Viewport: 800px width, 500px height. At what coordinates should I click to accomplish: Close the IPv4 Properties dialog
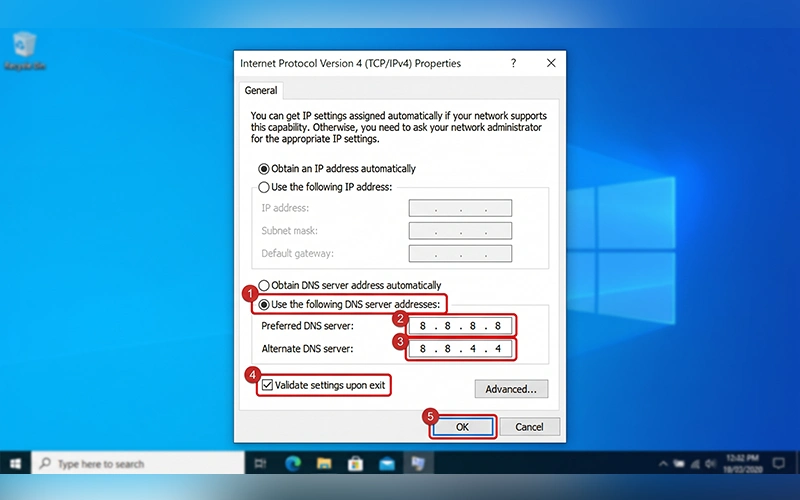(551, 63)
